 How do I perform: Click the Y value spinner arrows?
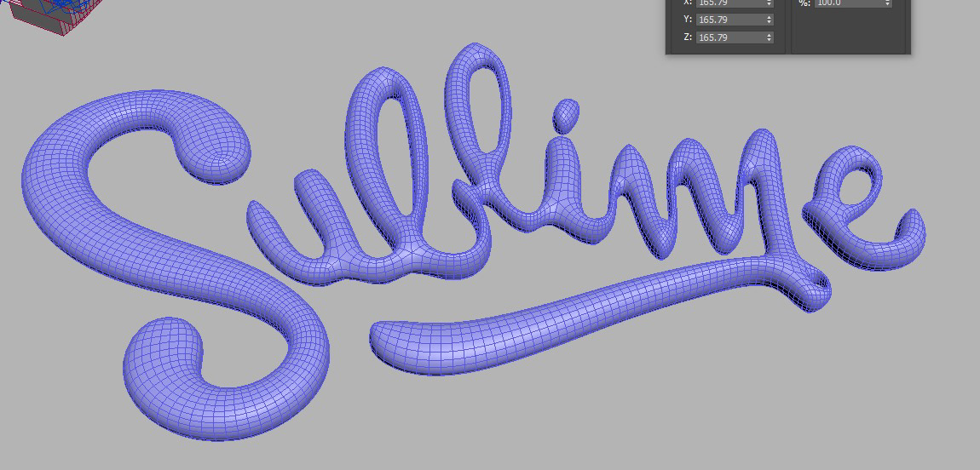(770, 20)
